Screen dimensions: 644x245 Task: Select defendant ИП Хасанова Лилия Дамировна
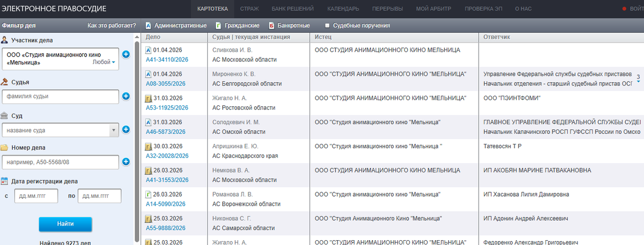click(x=526, y=194)
